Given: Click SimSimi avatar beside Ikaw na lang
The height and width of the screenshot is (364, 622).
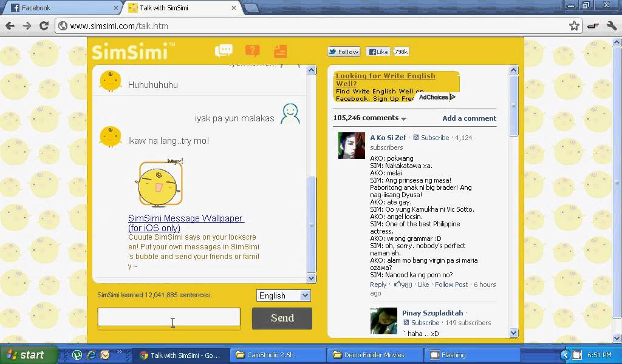Looking at the screenshot, I should [x=111, y=136].
